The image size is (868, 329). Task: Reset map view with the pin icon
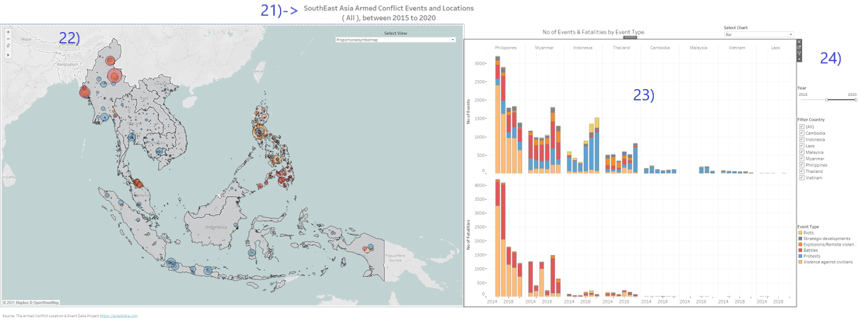point(8,45)
